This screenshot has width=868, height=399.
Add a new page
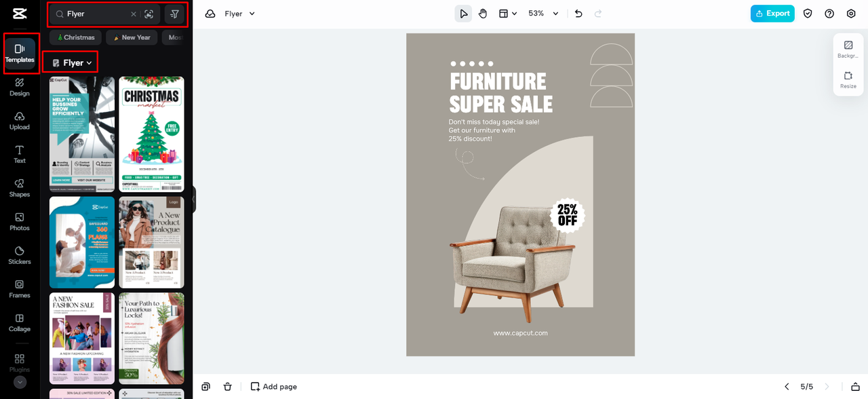point(273,386)
